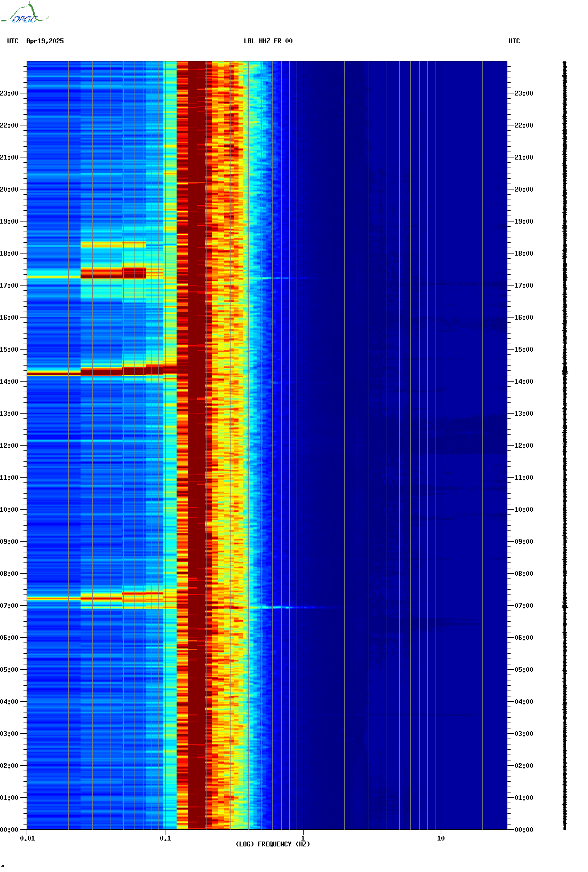
Task: Click the station title LBL HHZ FR 00
Action: (x=268, y=41)
